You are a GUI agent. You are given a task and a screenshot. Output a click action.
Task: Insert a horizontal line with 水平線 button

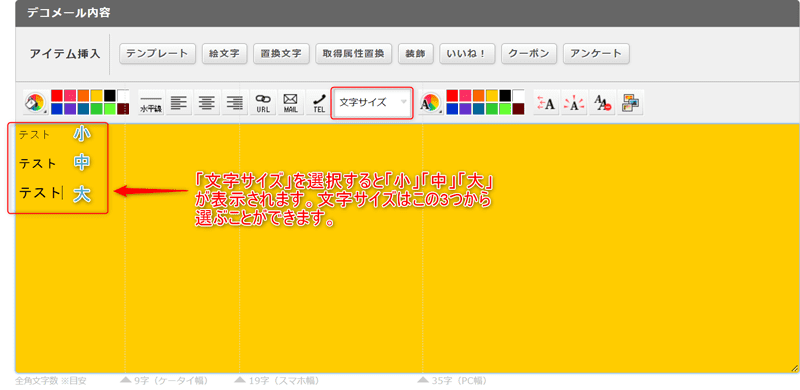coord(151,103)
